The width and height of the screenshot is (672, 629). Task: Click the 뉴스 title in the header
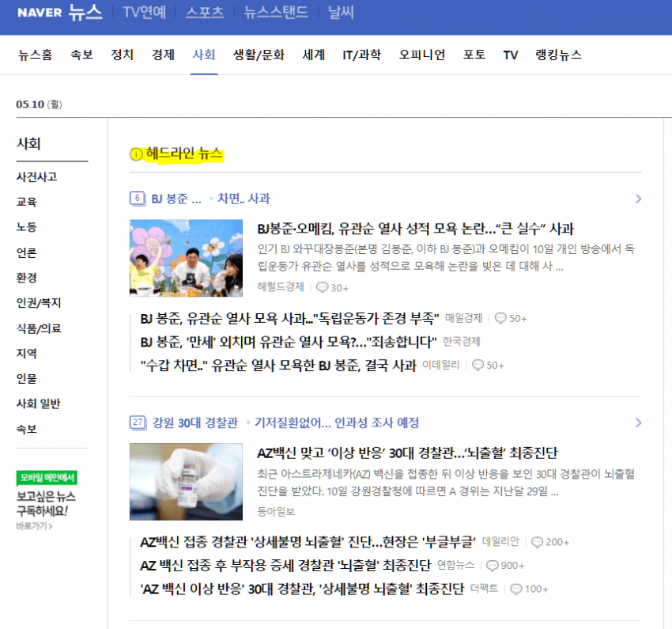pyautogui.click(x=85, y=12)
